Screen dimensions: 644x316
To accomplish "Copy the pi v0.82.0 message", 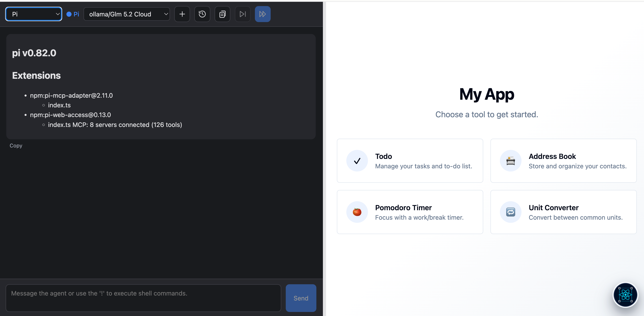I will (x=16, y=145).
